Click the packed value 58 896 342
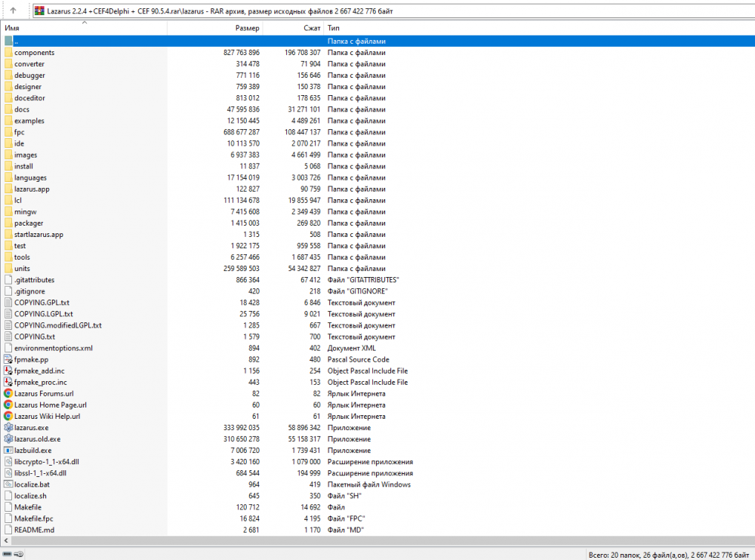The image size is (755, 560). tap(304, 428)
